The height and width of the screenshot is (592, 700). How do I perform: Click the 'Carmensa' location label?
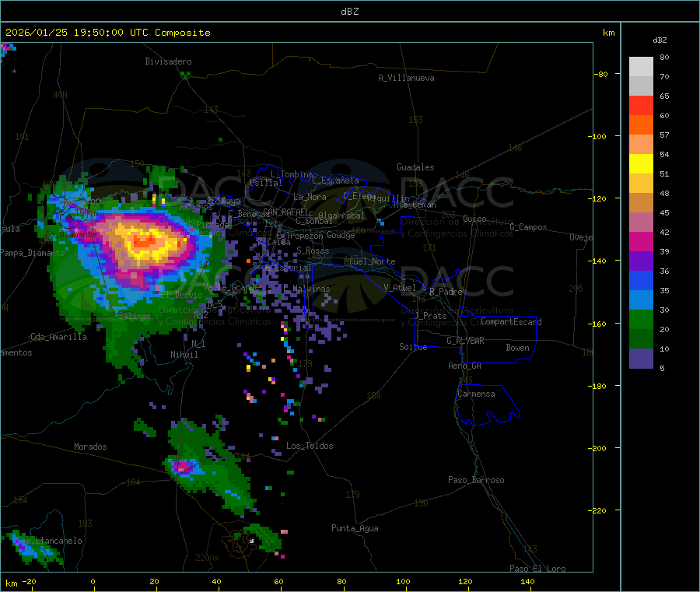[476, 394]
